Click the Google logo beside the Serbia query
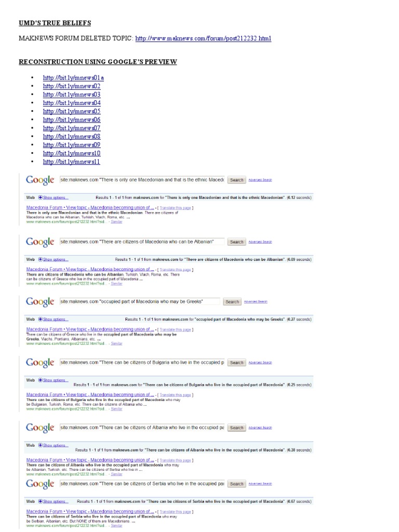The width and height of the screenshot is (399, 532). point(40,484)
